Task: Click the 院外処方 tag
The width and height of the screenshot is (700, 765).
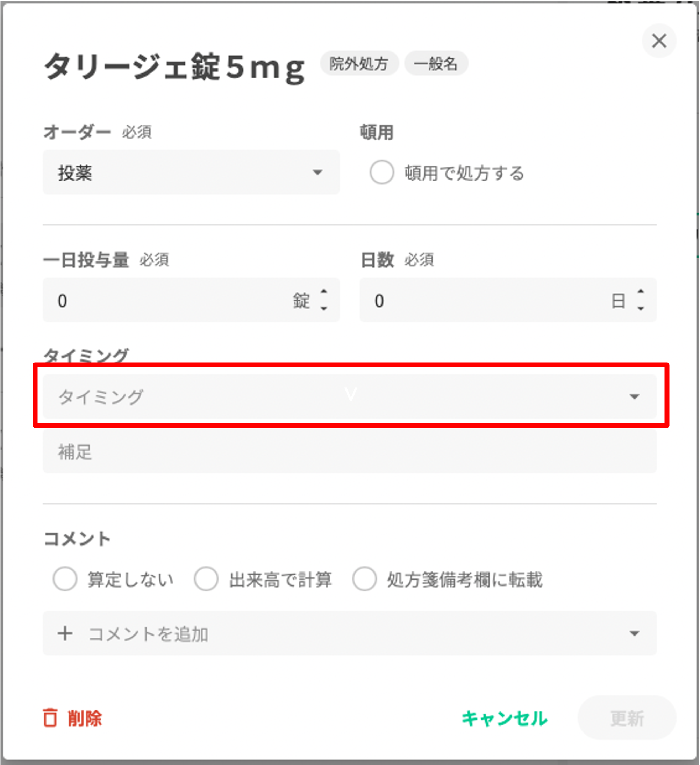Action: tap(359, 63)
